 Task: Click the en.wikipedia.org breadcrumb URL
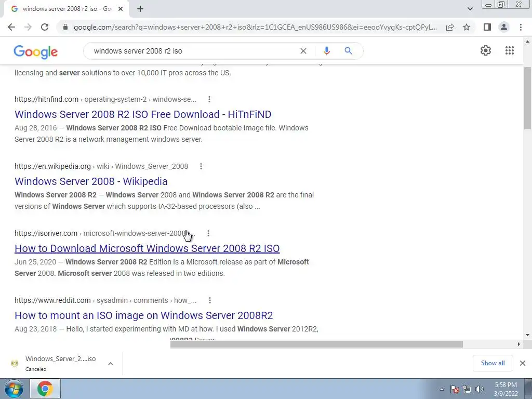[x=101, y=166]
